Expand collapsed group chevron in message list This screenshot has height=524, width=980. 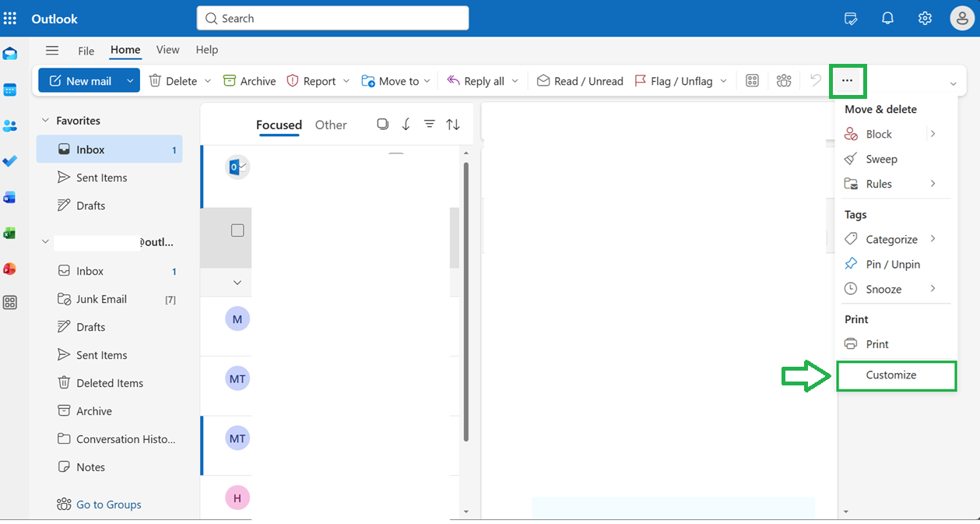pos(237,283)
